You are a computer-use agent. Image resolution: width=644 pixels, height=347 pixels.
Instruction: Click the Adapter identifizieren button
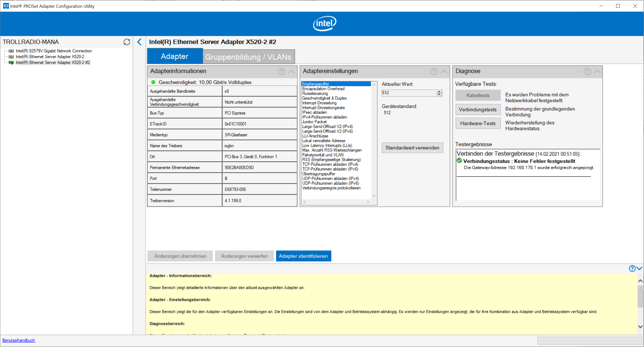303,256
